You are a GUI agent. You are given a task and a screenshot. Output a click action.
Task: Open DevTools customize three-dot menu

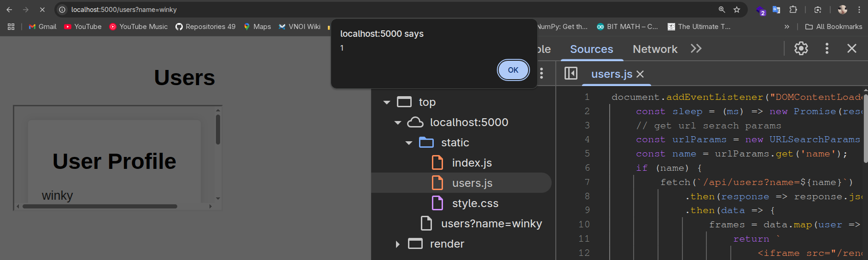click(827, 49)
